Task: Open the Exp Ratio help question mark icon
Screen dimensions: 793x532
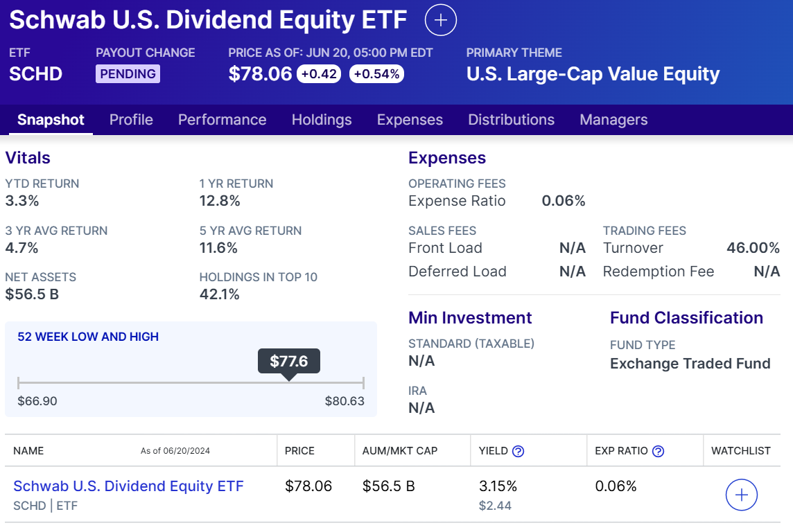Action: [658, 451]
